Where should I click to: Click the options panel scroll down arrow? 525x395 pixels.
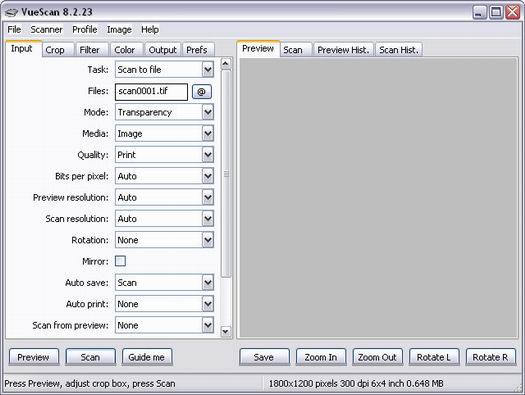pos(226,331)
